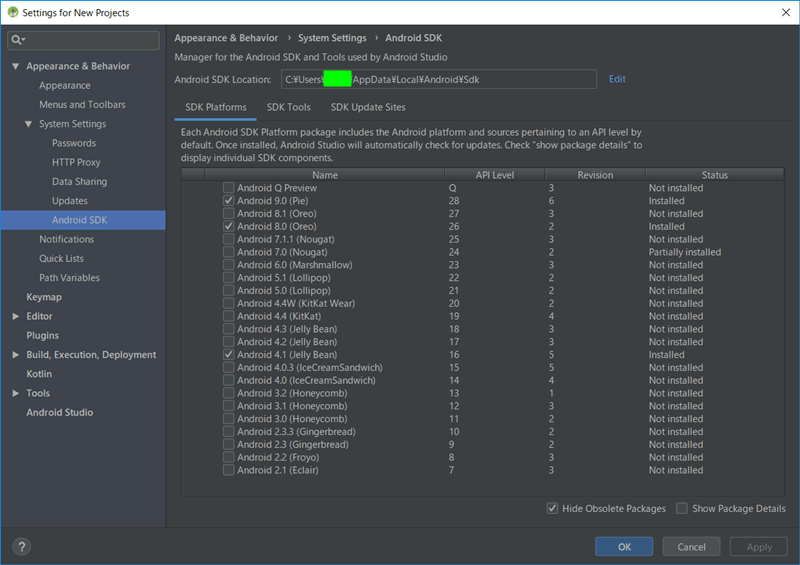Select the Android 2.3.3 (Gingerbread) row name

click(x=296, y=431)
